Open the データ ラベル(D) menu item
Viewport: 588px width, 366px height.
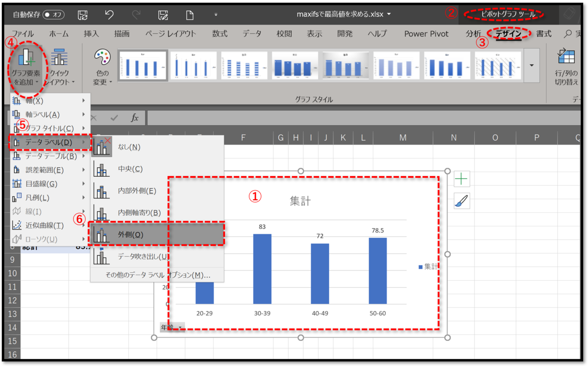point(50,142)
